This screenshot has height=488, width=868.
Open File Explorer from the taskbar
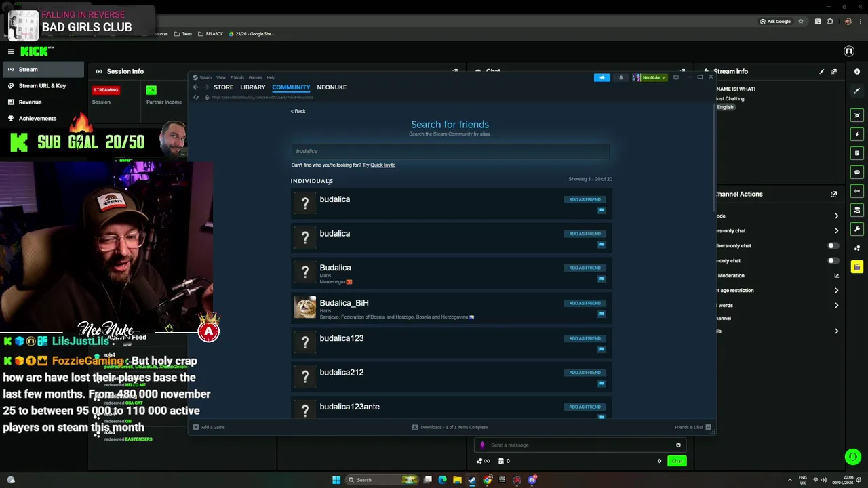pyautogui.click(x=457, y=480)
